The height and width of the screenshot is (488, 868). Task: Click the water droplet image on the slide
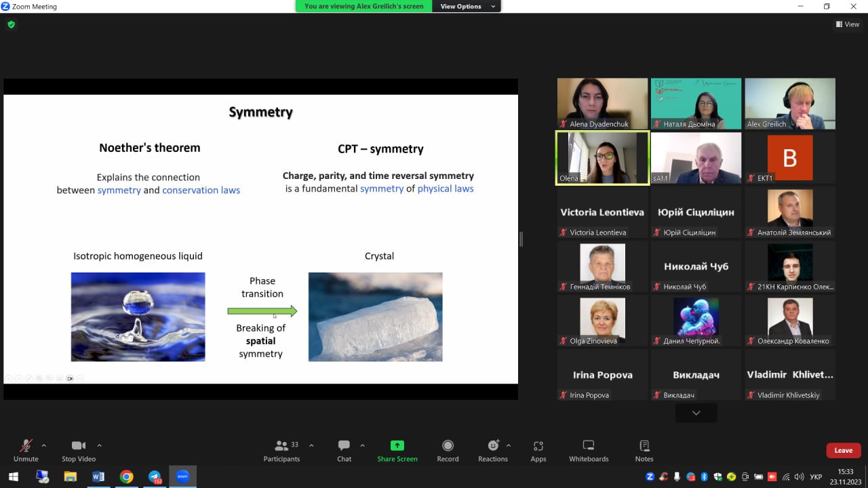(x=138, y=317)
